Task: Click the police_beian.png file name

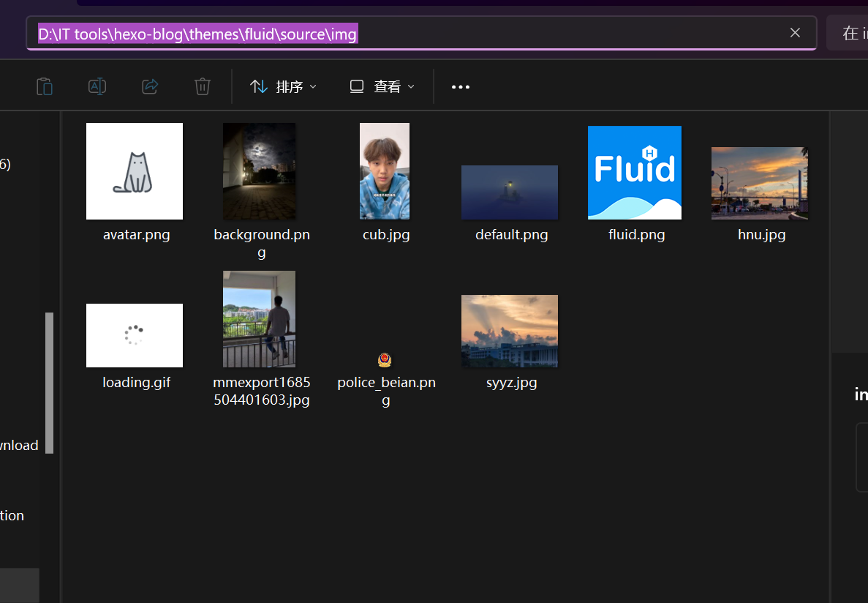Action: (386, 391)
